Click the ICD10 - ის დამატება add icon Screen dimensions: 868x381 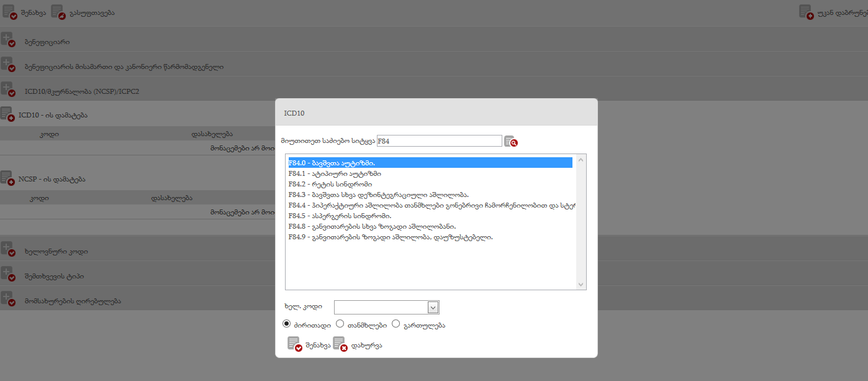pyautogui.click(x=7, y=115)
